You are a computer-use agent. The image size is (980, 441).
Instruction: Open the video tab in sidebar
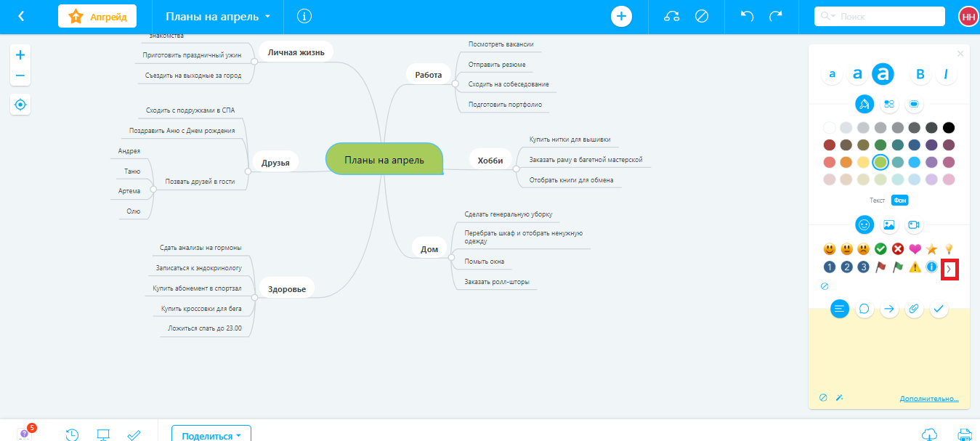(x=913, y=224)
